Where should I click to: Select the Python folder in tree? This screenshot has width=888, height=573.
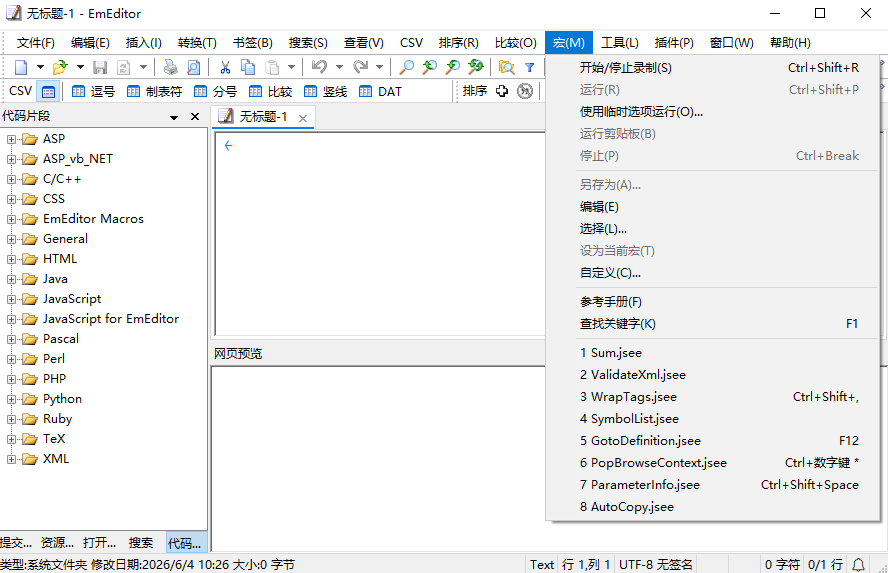coord(62,399)
